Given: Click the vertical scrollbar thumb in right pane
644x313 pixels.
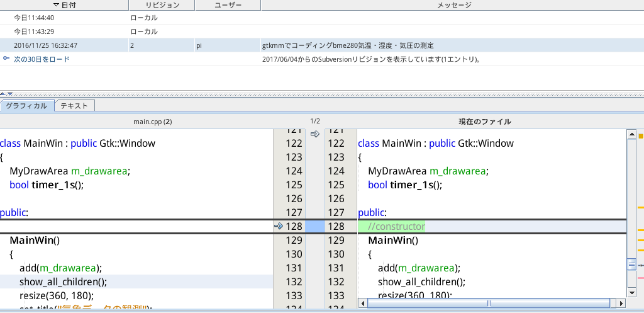Looking at the screenshot, I should coord(631,265).
